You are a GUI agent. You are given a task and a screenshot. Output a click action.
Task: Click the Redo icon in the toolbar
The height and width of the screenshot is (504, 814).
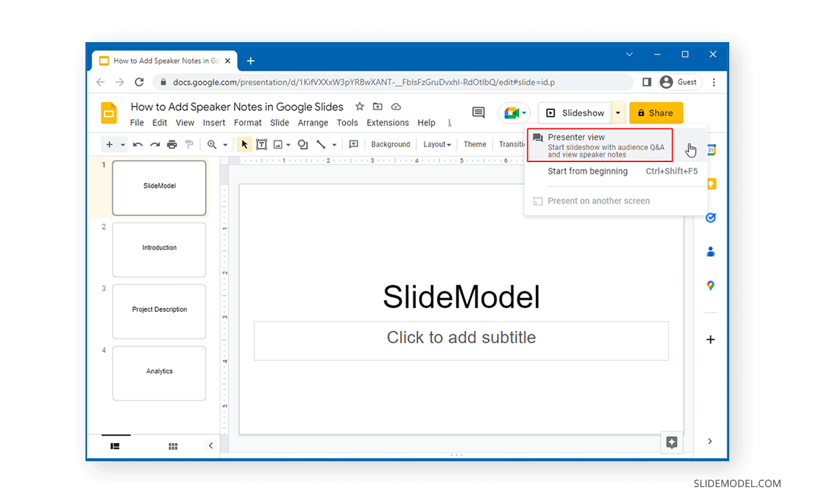(x=154, y=144)
